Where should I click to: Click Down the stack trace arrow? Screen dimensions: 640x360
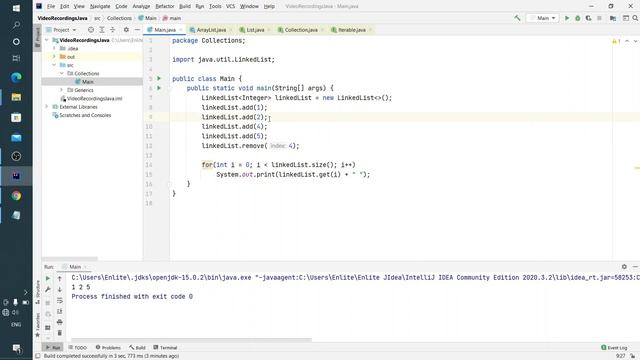tap(60, 289)
